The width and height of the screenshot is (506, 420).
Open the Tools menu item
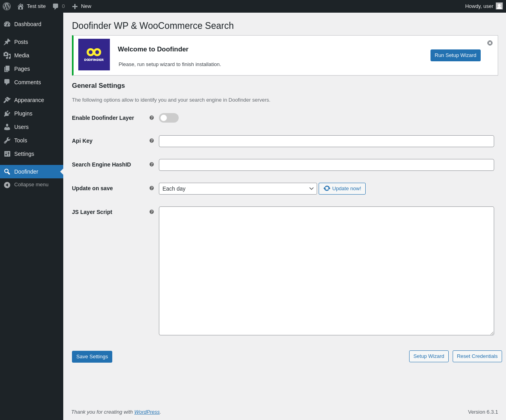tap(32, 140)
